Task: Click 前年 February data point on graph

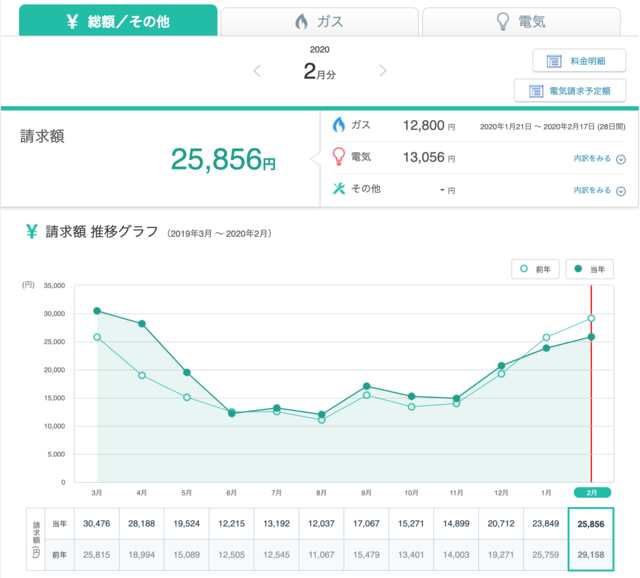Action: point(591,318)
